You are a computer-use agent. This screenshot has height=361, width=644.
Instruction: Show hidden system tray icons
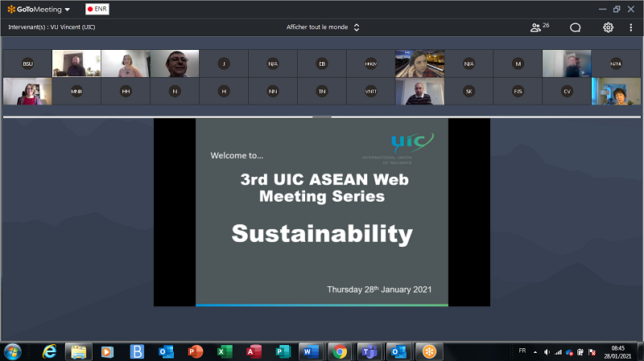pyautogui.click(x=537, y=351)
